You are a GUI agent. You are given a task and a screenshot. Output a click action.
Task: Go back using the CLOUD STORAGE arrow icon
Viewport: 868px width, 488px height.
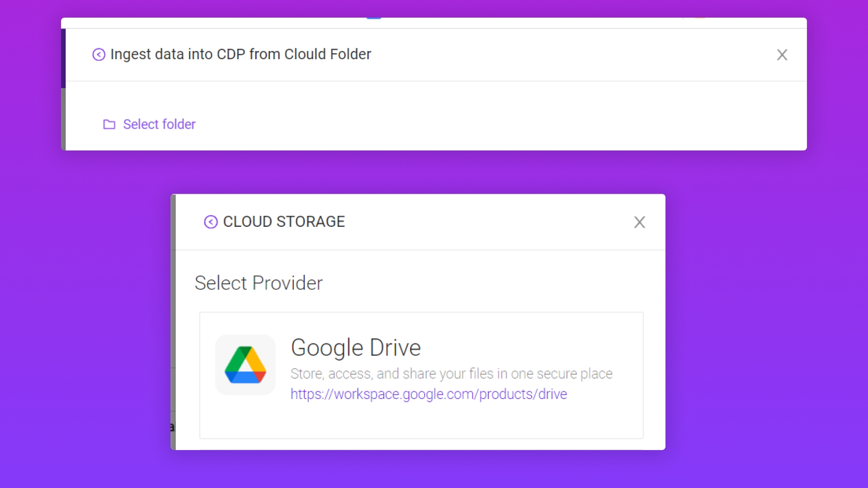[x=211, y=222]
